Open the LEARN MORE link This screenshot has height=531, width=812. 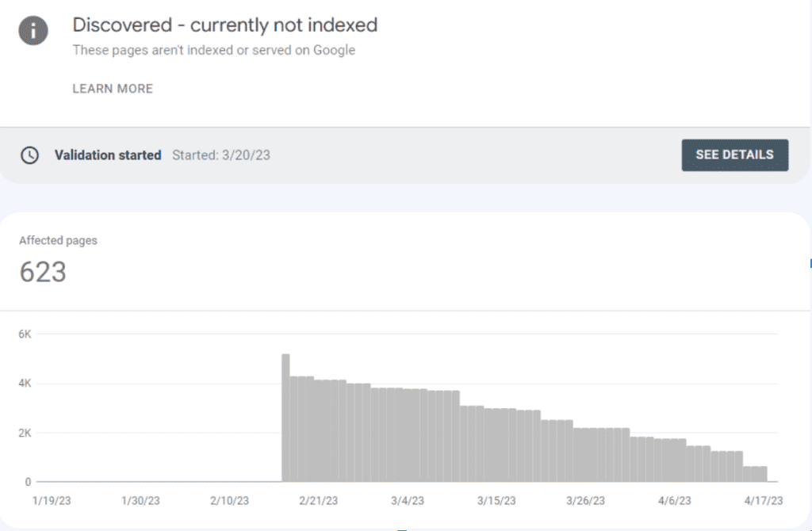tap(113, 89)
